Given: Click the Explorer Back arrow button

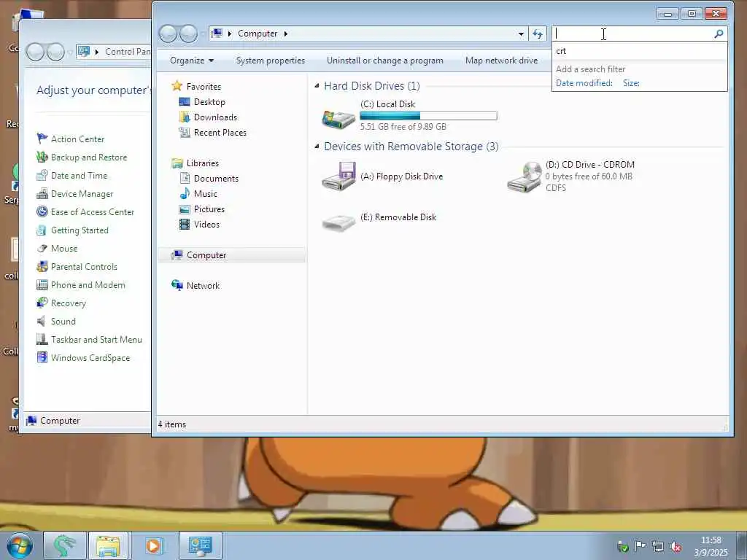Looking at the screenshot, I should click(x=169, y=34).
